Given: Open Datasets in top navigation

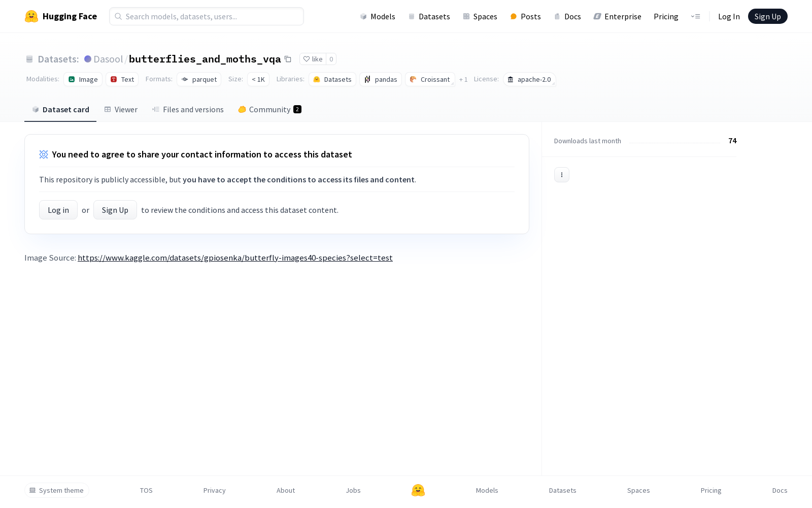Looking at the screenshot, I should pos(429,16).
